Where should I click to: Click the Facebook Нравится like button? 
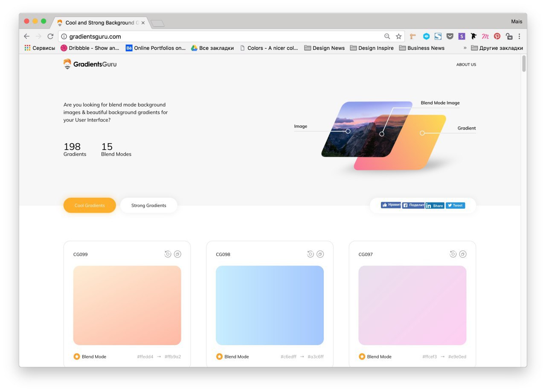coord(391,205)
